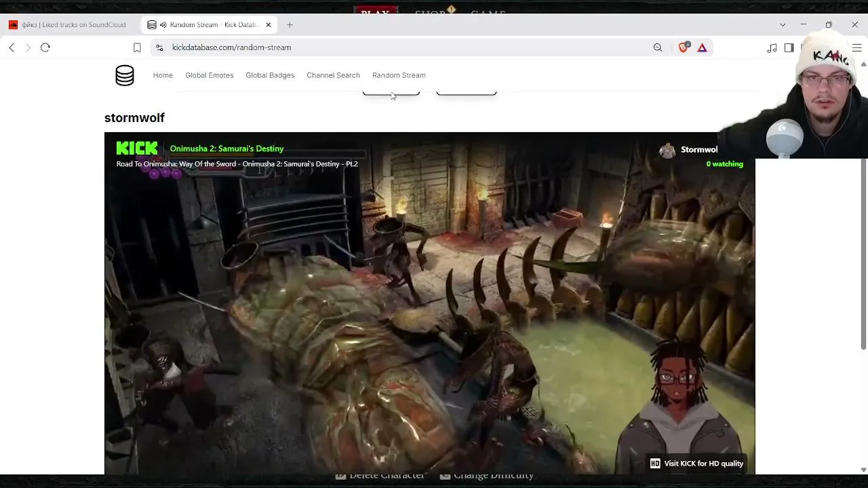Click the Kick Database logo icon
Viewport: 868px width, 488px height.
point(125,75)
